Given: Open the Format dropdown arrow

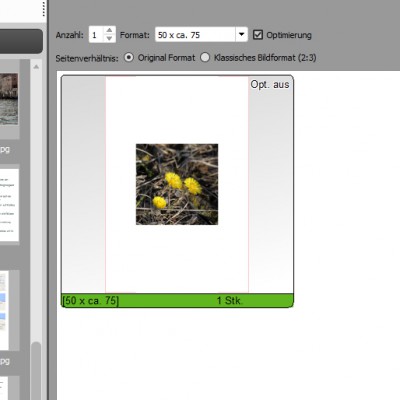Looking at the screenshot, I should (x=241, y=34).
